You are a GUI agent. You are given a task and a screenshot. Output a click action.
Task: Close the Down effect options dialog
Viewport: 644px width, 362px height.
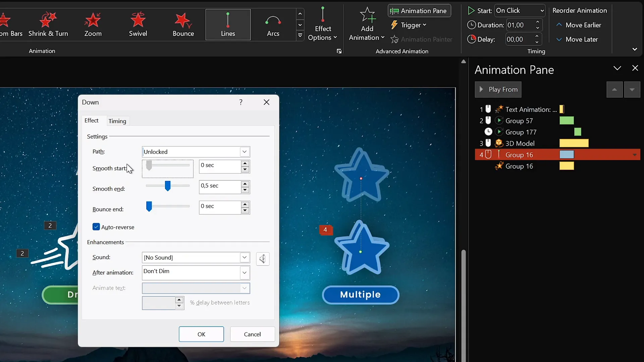pos(267,102)
